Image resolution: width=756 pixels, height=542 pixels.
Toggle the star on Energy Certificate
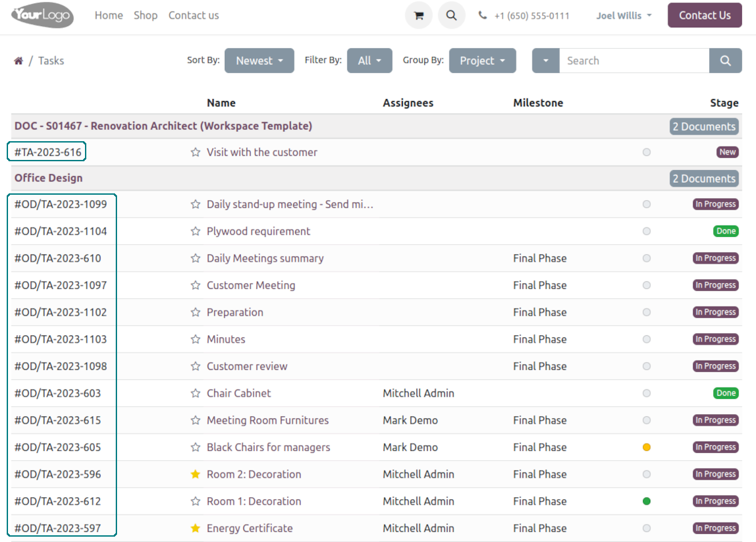pos(195,529)
